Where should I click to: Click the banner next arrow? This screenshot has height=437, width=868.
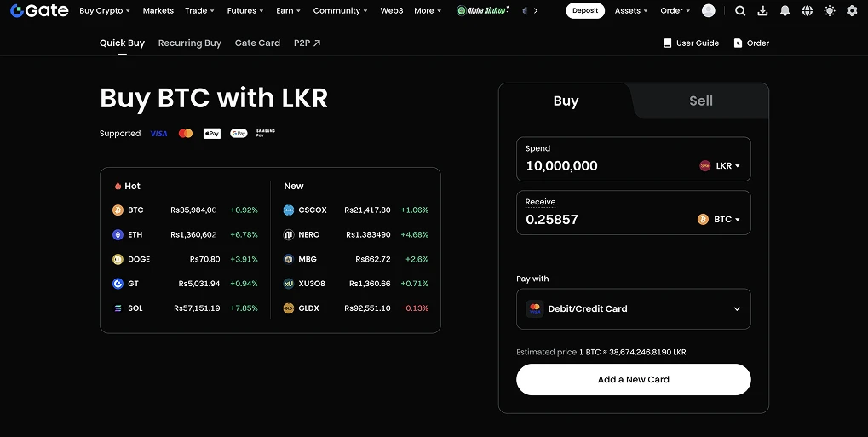pyautogui.click(x=535, y=10)
